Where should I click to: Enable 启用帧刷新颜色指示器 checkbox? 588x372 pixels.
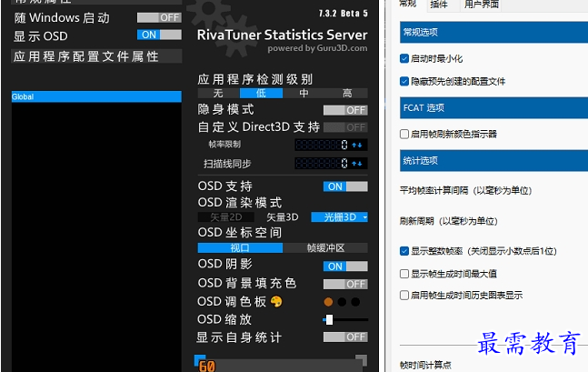tap(404, 134)
